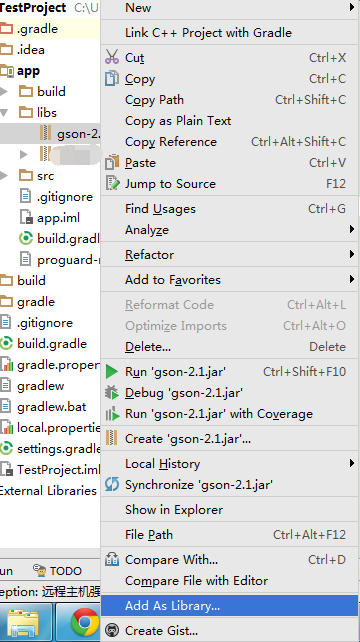Screen dimensions: 360x642
Task: Click the Run with Coverage icon
Action: 112,414
